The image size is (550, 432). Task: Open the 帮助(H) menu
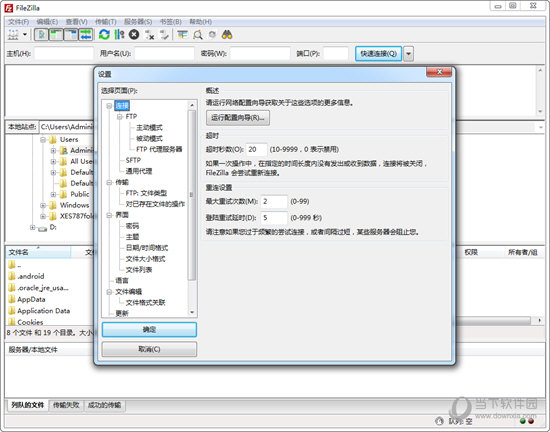coord(200,22)
